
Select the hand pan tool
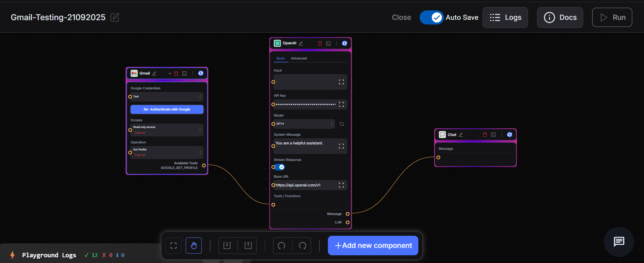pyautogui.click(x=194, y=246)
